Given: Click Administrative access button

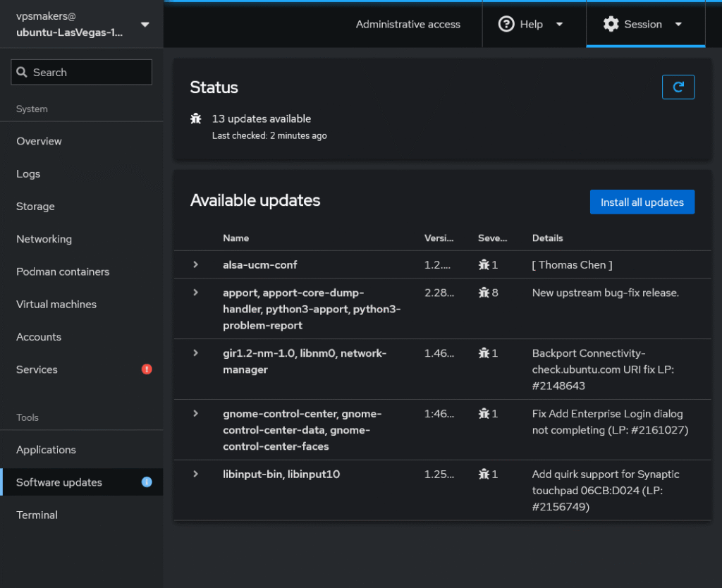Looking at the screenshot, I should pos(408,24).
